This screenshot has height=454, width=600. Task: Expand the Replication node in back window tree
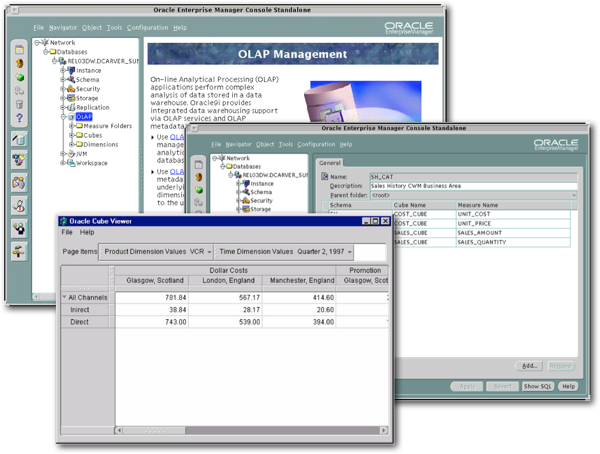coord(63,108)
